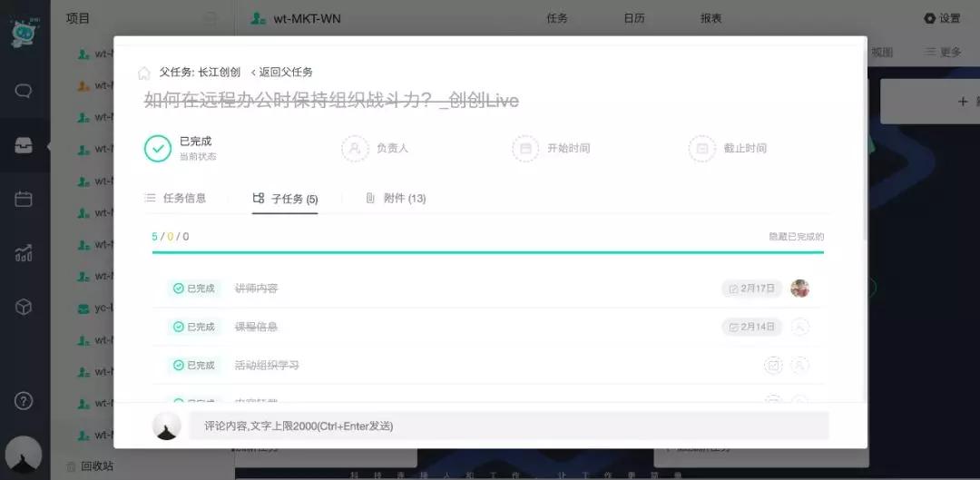This screenshot has width=980, height=480.
Task: Click 隐藏已完成的 toggle text
Action: pyautogui.click(x=797, y=237)
